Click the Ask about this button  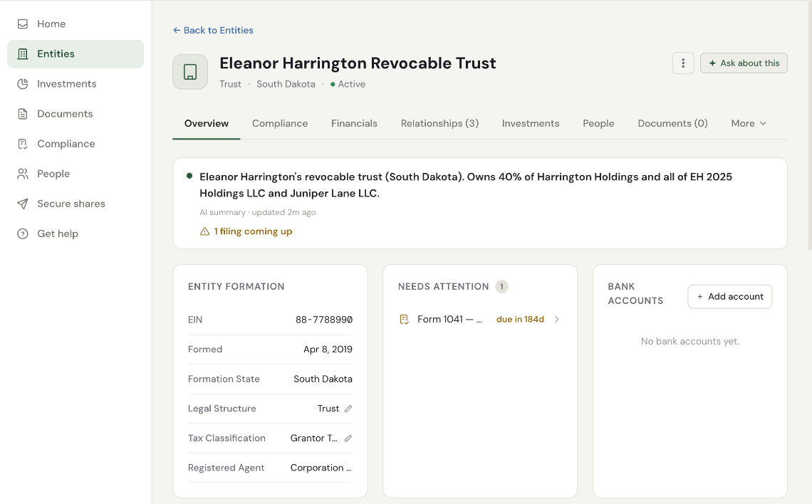744,63
